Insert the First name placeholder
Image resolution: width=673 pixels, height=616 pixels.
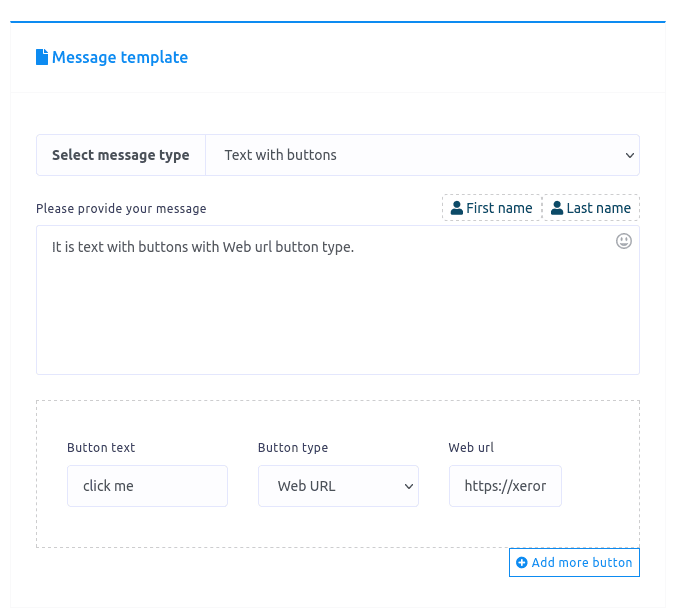pyautogui.click(x=492, y=208)
